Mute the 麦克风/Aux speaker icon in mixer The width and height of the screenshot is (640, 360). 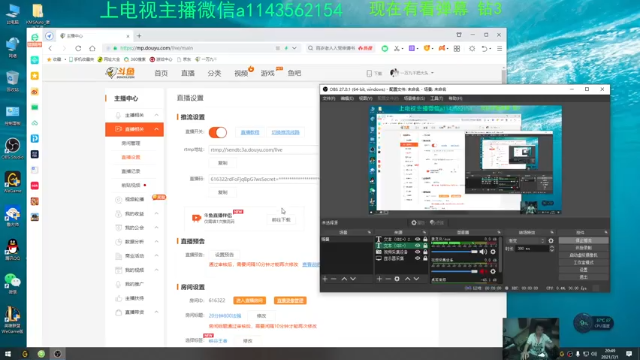coord(483,252)
